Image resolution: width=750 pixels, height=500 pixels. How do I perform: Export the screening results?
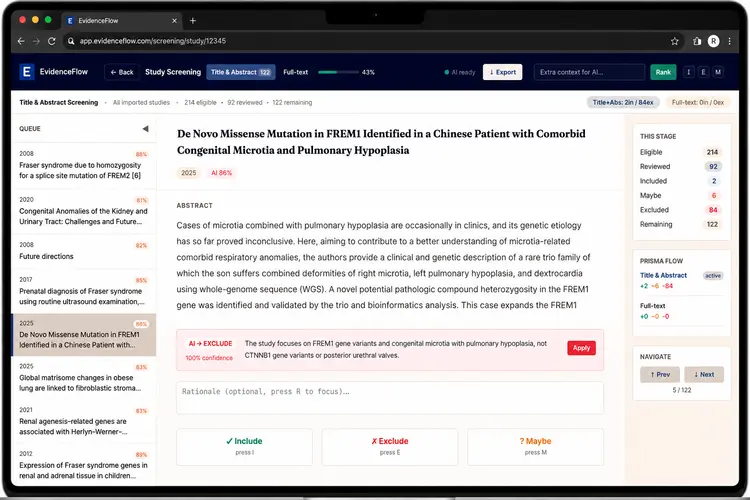(503, 72)
